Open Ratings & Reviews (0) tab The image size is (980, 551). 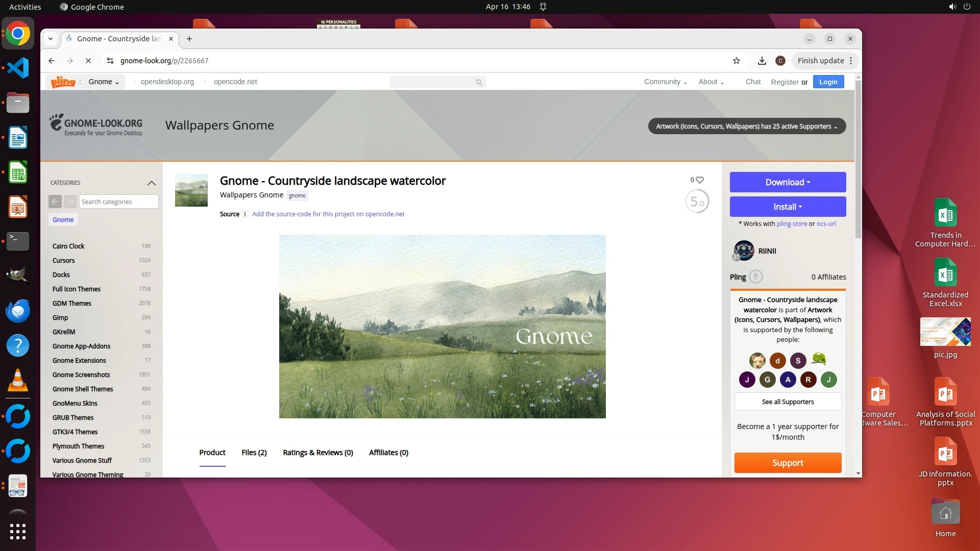pos(317,453)
